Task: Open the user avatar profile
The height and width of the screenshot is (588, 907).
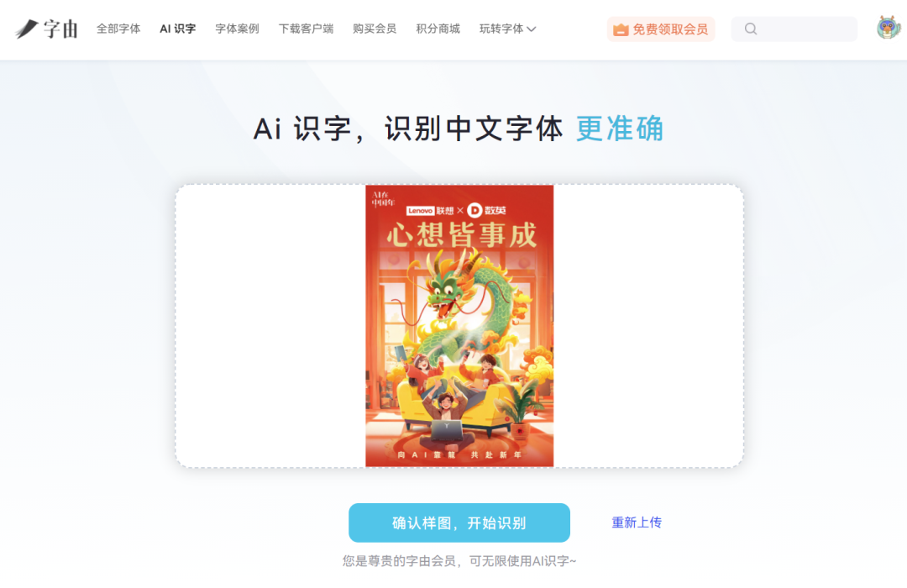Action: tap(889, 28)
